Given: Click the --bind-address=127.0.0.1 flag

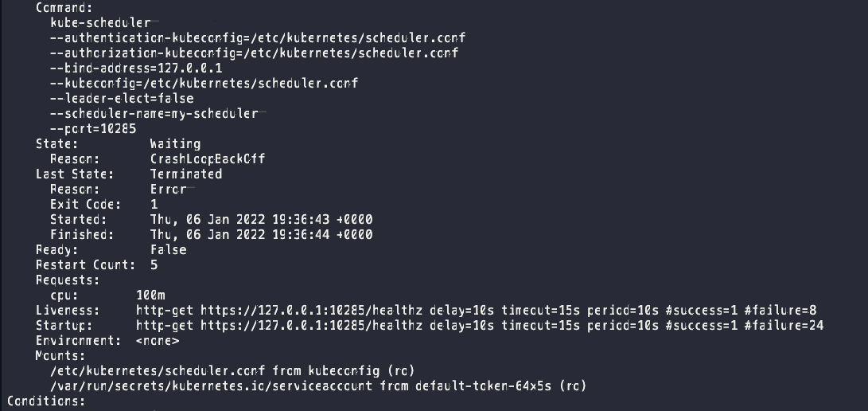Looking at the screenshot, I should pos(136,68).
